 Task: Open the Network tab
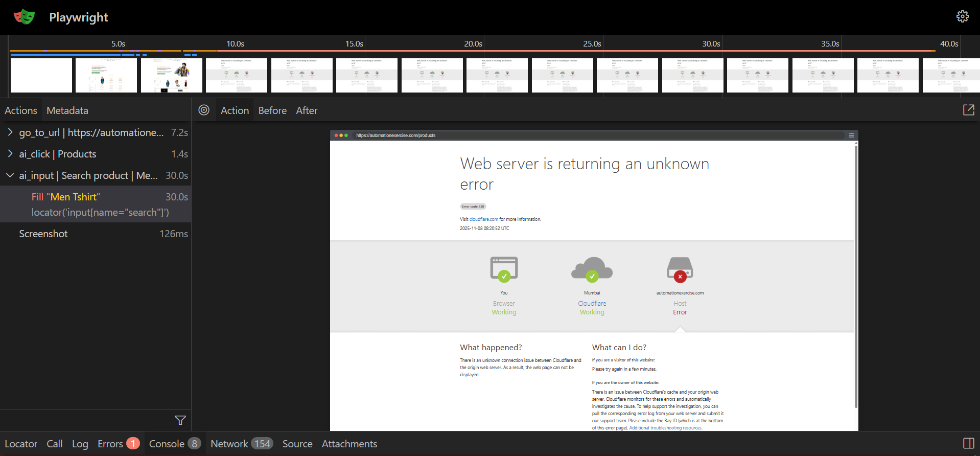pyautogui.click(x=242, y=444)
